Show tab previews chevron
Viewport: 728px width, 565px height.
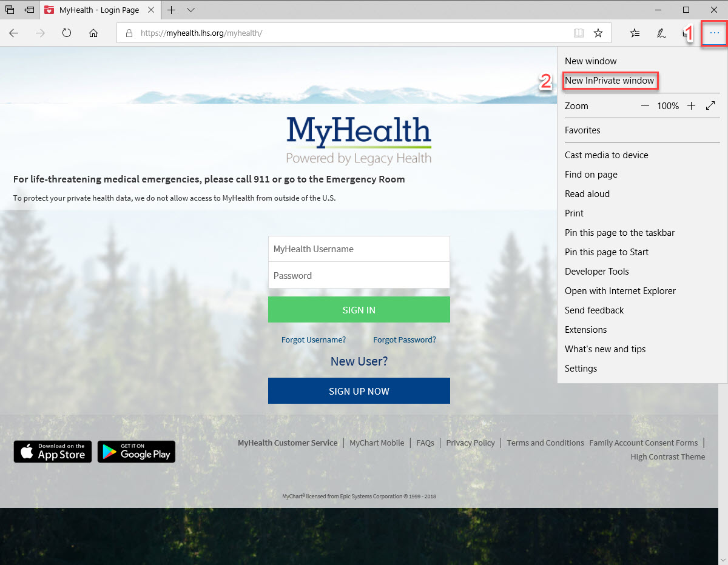[x=190, y=10]
